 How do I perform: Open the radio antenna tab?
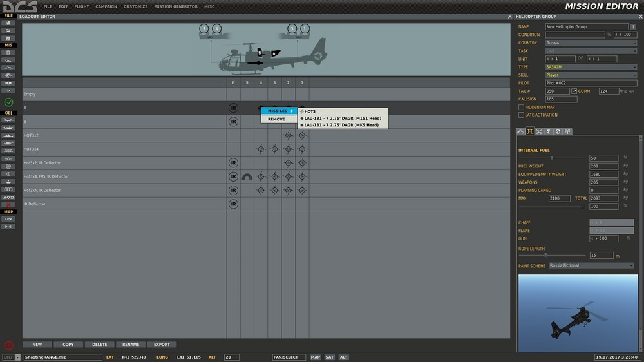[x=567, y=131]
